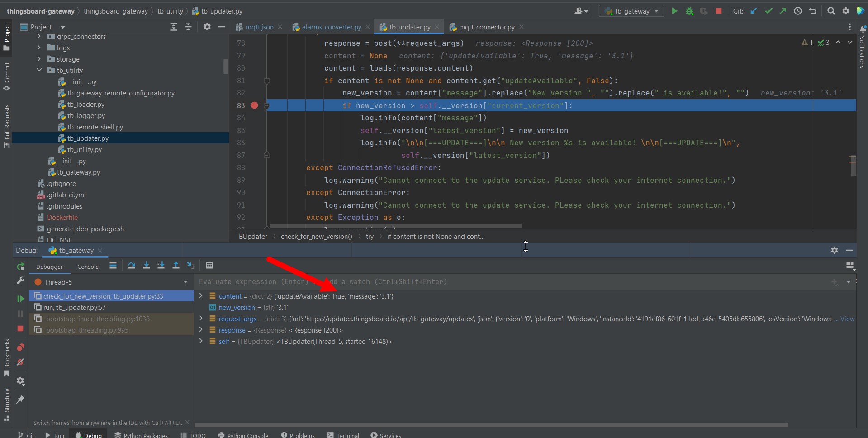This screenshot has height=438, width=868.
Task: Collapse the tb_utility folder
Action: (39, 70)
